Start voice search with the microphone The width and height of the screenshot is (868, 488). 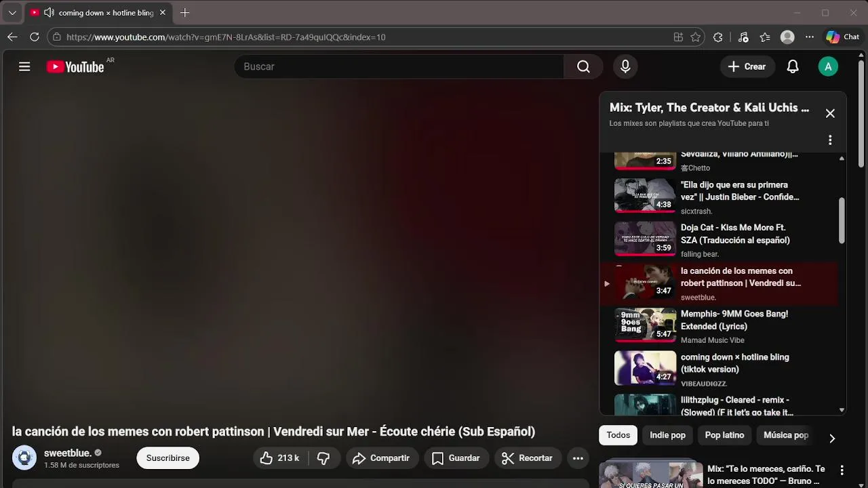pyautogui.click(x=625, y=66)
